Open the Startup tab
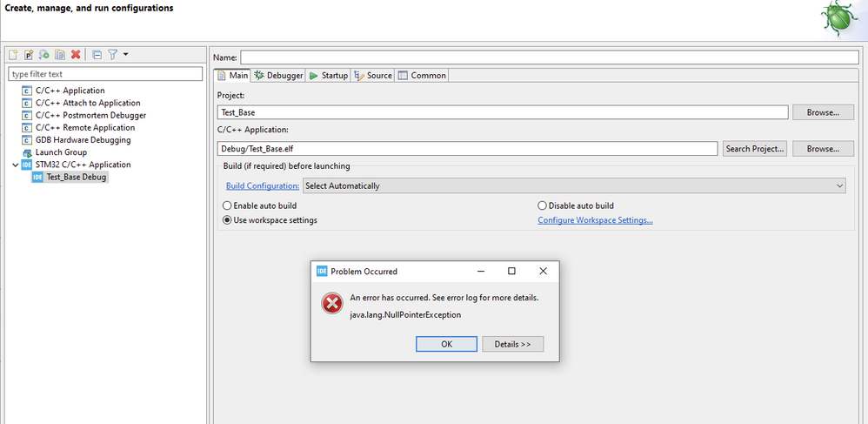868x424 pixels. (x=329, y=76)
